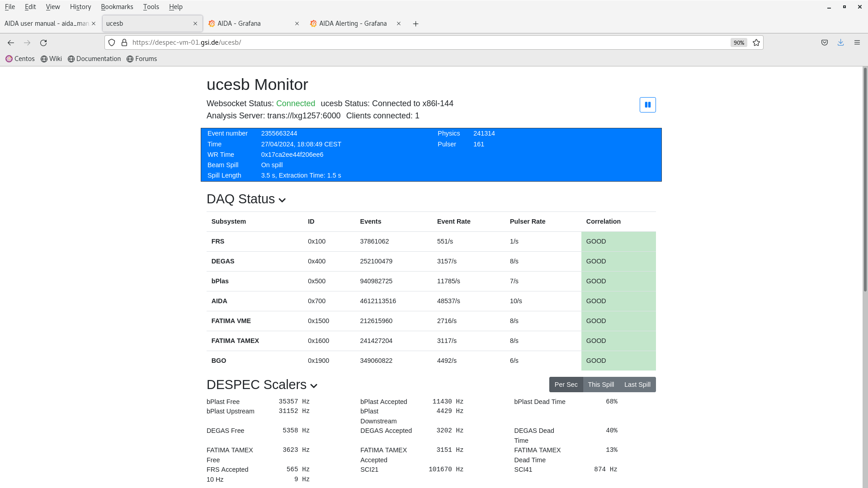The width and height of the screenshot is (868, 488).
Task: Open site security padlock info
Action: coord(124,42)
